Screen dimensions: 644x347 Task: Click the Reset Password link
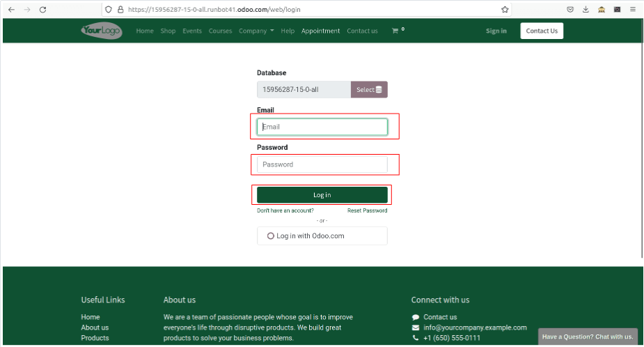[367, 210]
